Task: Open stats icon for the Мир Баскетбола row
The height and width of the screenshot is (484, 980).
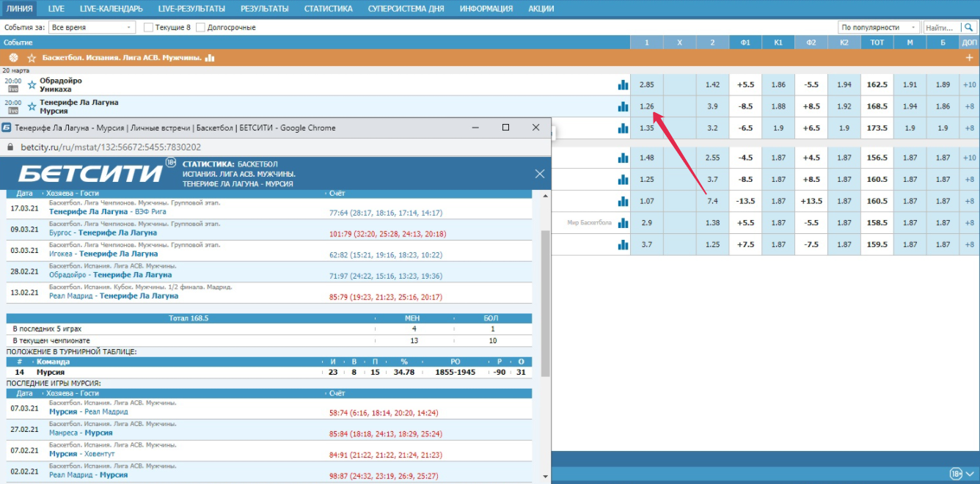Action: click(x=623, y=223)
